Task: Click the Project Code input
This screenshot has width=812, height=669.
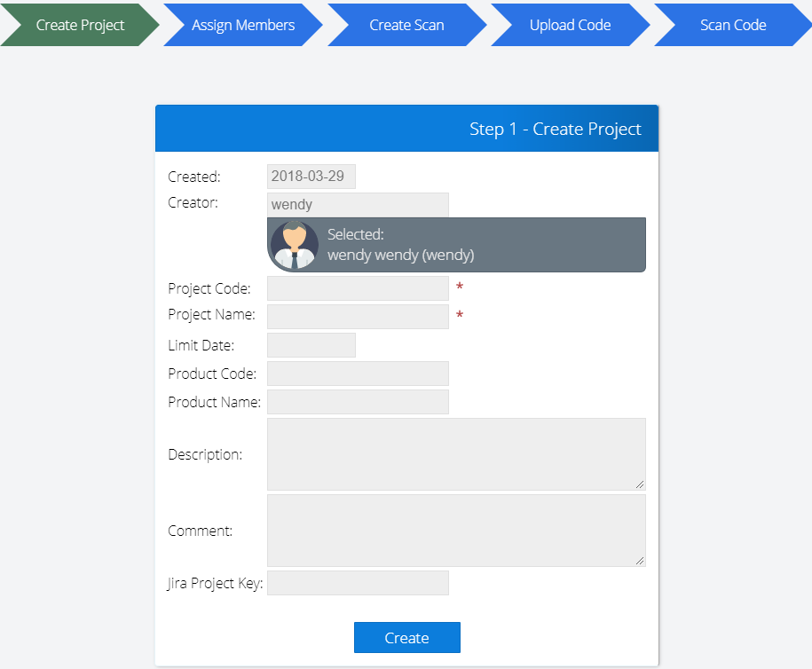Action: coord(358,288)
